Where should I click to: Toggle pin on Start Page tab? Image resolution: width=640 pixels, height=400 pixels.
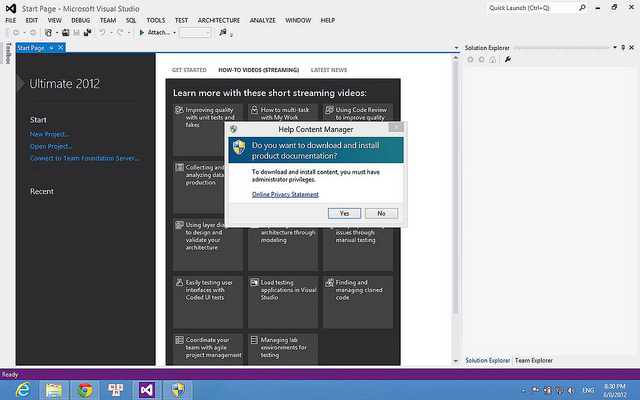[51, 48]
